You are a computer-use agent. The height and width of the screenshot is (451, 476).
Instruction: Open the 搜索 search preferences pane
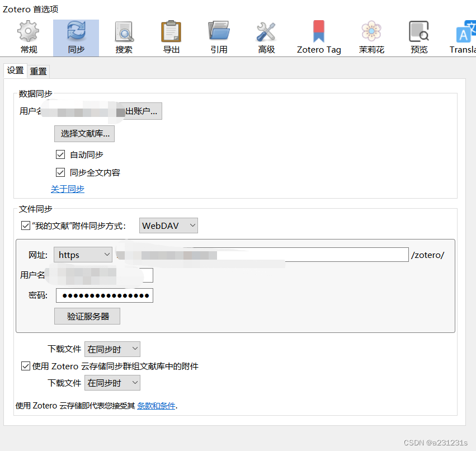(124, 38)
